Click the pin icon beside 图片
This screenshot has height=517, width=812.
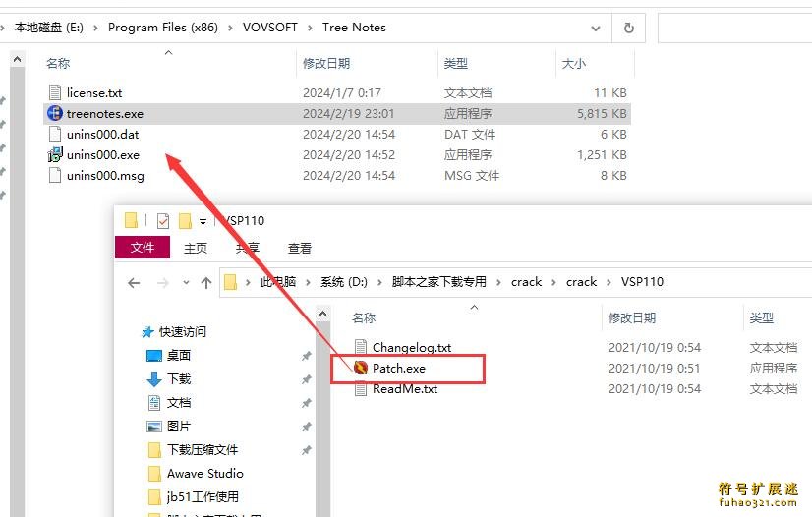click(307, 427)
